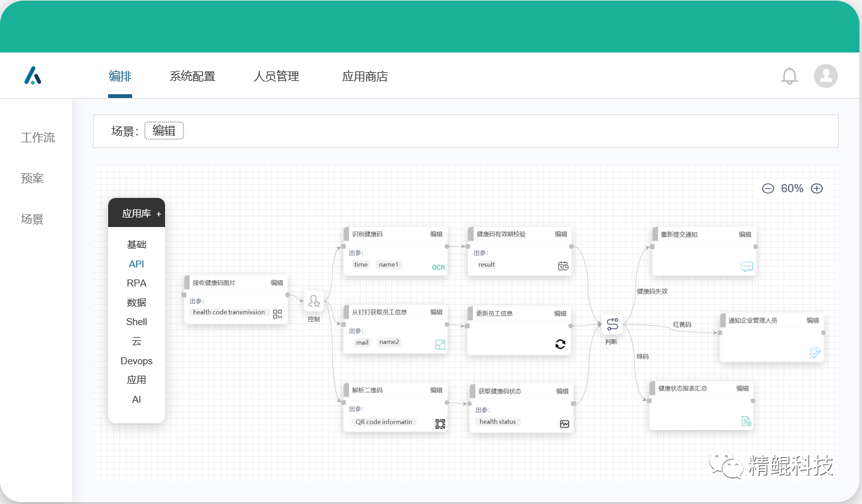Click the calendar icon in 健康码有效期校验 node
The width and height of the screenshot is (862, 504).
click(562, 267)
